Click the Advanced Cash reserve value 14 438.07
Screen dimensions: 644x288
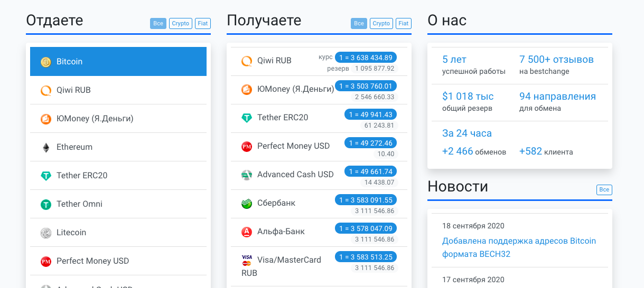[379, 183]
